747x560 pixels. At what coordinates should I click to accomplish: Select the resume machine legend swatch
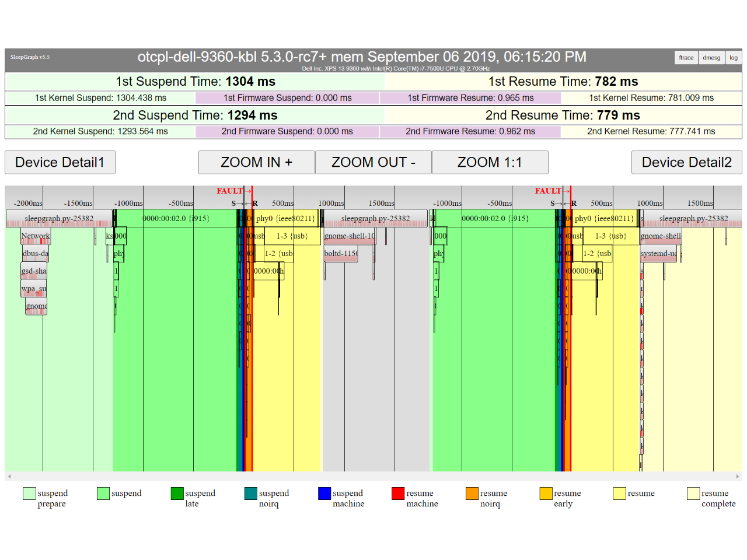(398, 494)
